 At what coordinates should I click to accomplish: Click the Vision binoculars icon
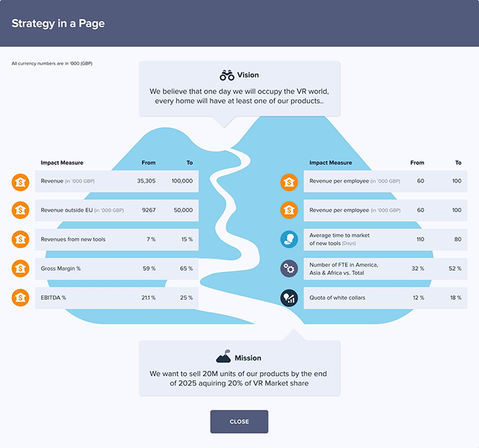coord(227,75)
